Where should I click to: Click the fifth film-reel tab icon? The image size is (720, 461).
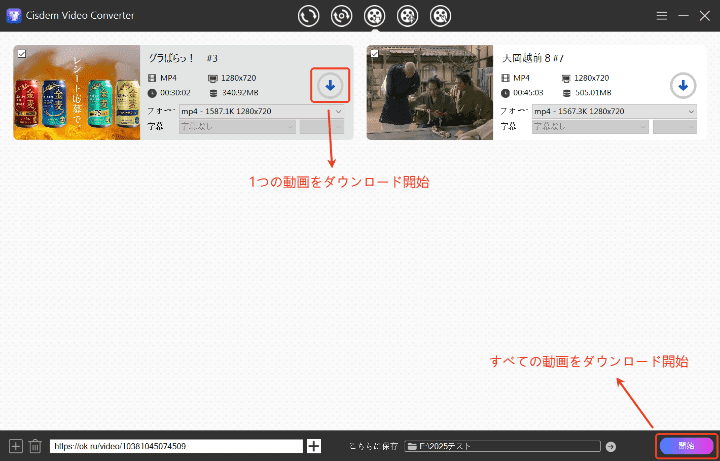pyautogui.click(x=440, y=16)
